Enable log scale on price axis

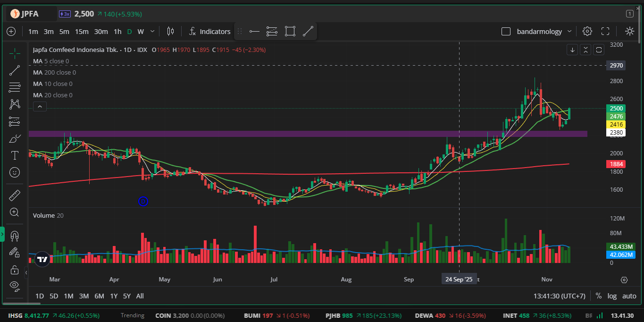click(612, 296)
